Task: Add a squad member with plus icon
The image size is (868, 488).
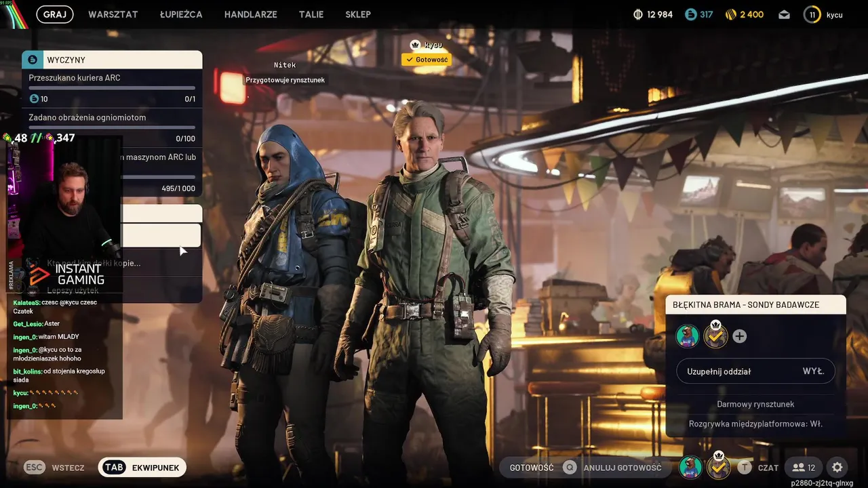Action: point(740,336)
